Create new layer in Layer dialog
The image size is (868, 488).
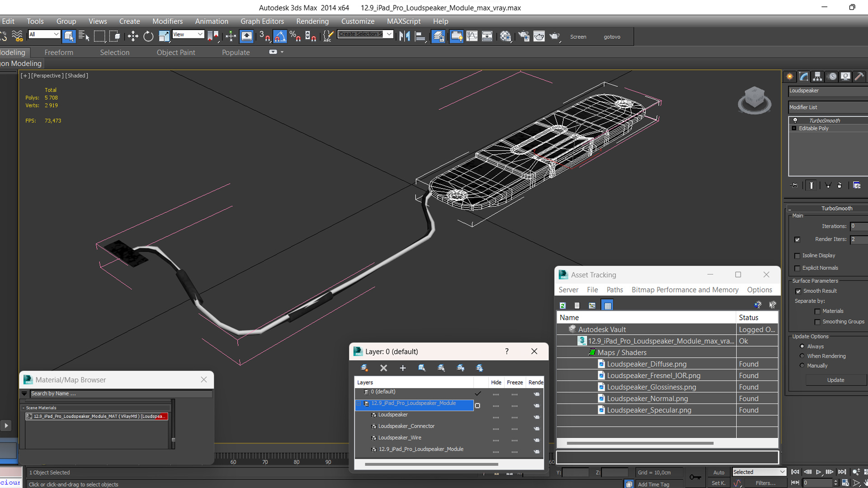pos(364,368)
